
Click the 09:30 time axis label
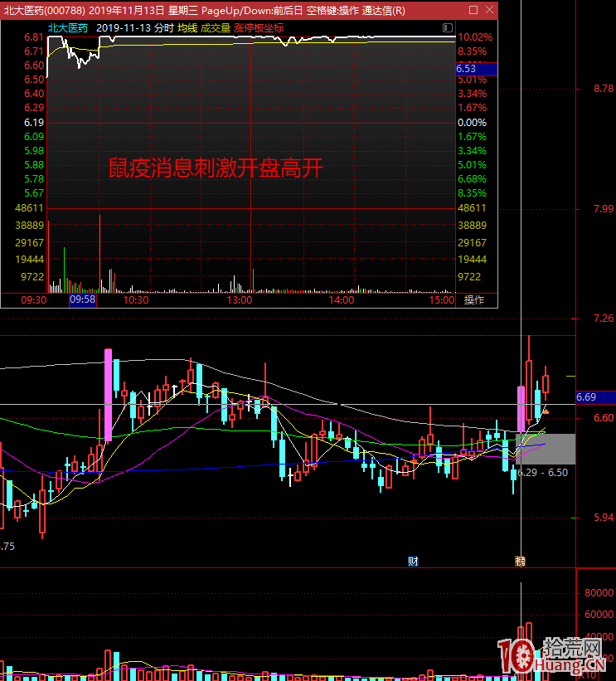click(34, 300)
